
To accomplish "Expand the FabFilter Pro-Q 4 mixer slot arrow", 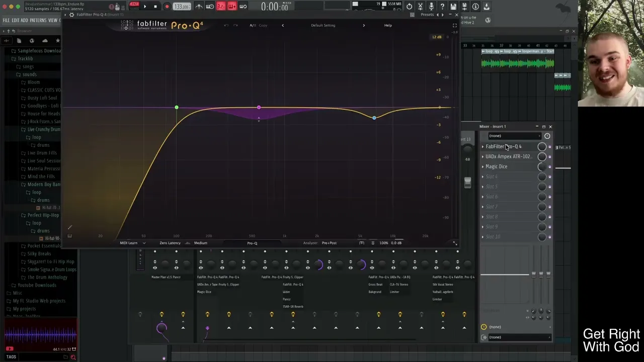I will pyautogui.click(x=482, y=147).
